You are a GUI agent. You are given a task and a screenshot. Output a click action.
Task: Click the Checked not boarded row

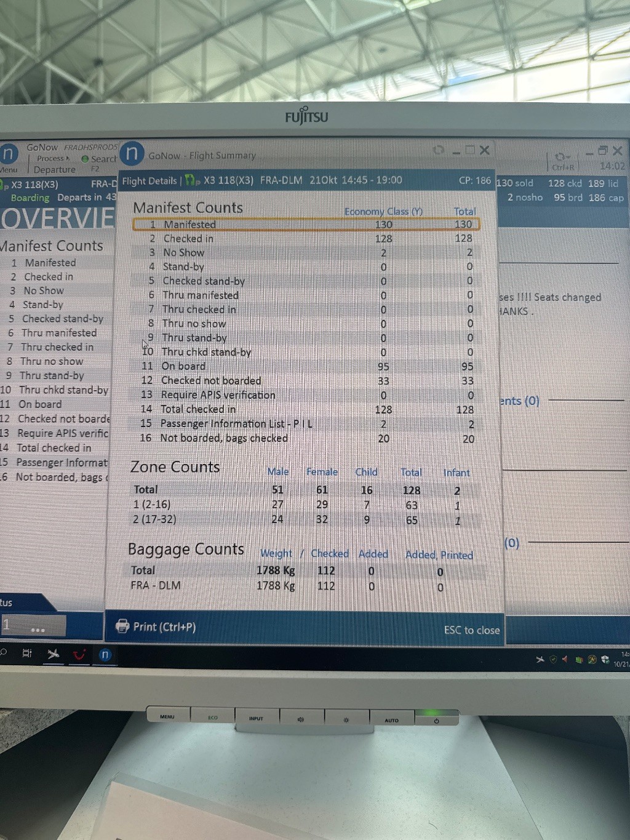(305, 381)
